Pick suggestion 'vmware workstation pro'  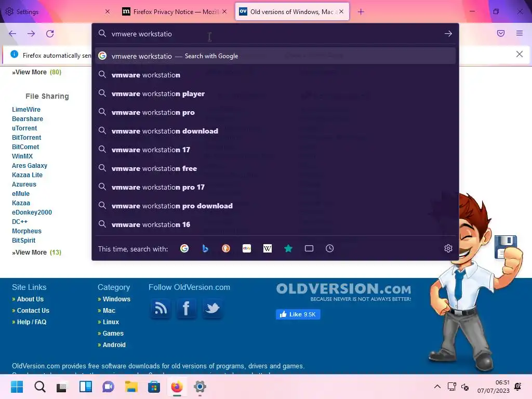(x=275, y=112)
